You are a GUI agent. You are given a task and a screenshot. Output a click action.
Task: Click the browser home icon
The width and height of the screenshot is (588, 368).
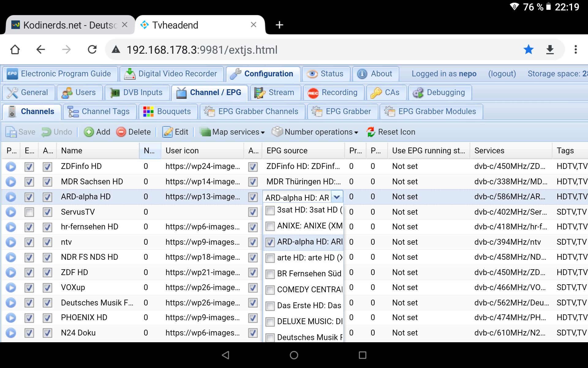15,49
